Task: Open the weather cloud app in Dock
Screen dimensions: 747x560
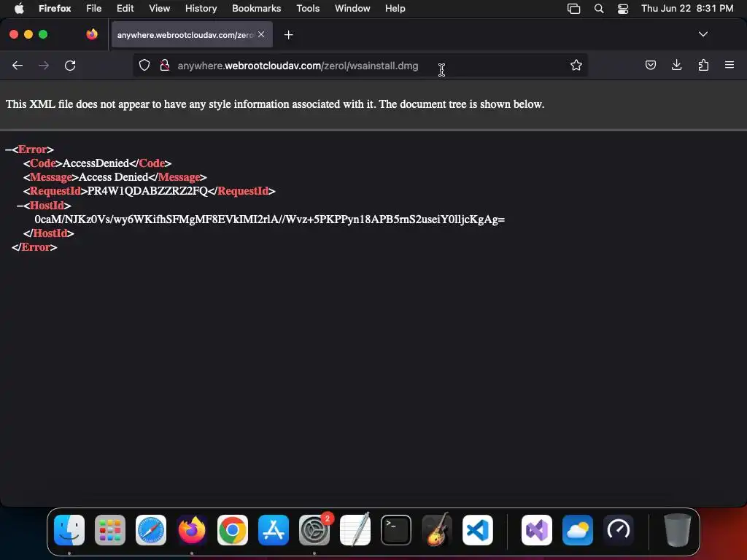Action: [578, 530]
